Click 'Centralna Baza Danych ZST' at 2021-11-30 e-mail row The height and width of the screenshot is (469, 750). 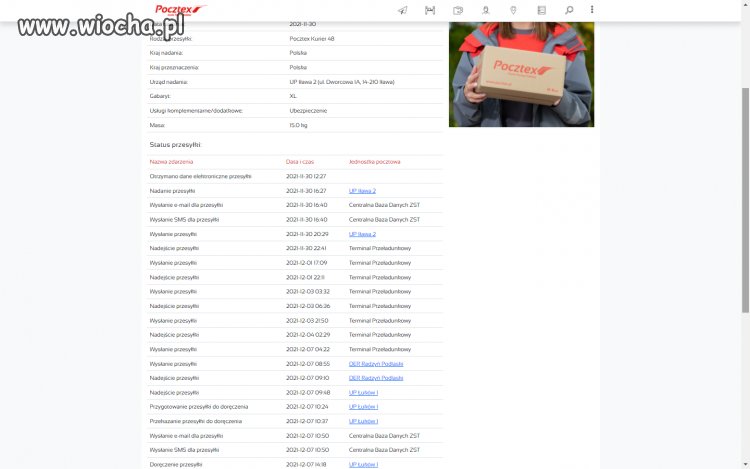click(385, 205)
